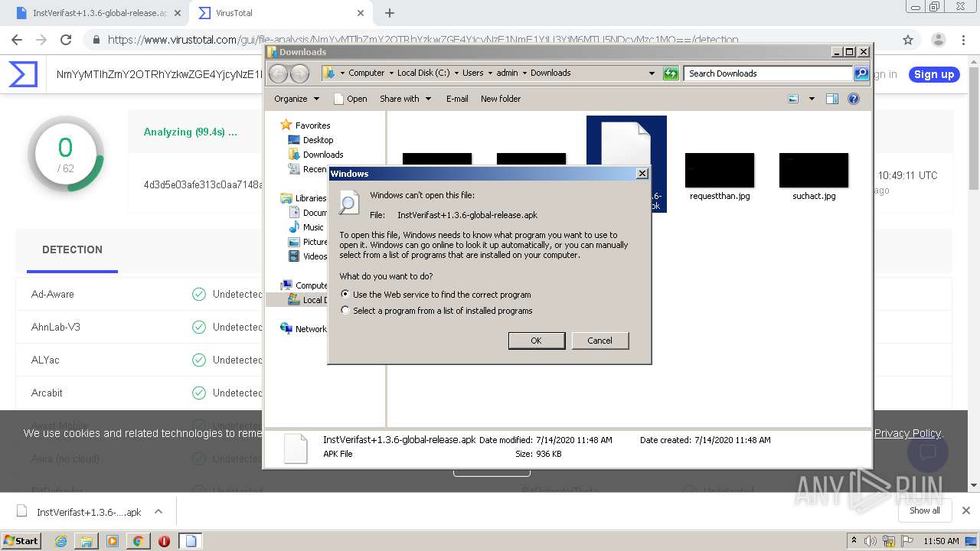Launch Internet Explorer from taskbar
Screen dimensions: 980x551
point(60,541)
